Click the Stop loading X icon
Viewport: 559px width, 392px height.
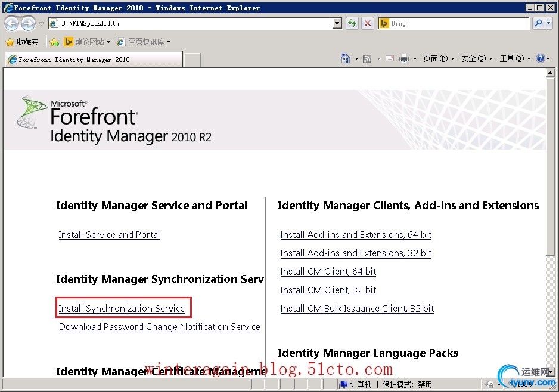pos(368,23)
